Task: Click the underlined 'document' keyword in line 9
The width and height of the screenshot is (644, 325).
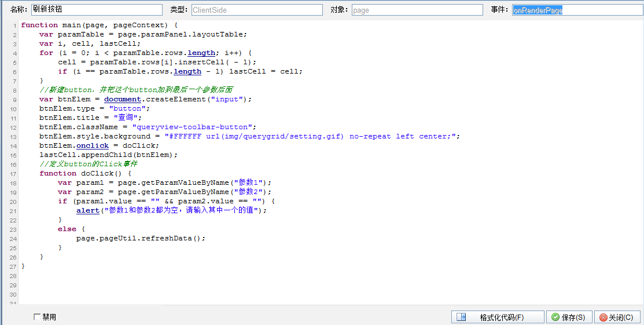Action: 123,99
